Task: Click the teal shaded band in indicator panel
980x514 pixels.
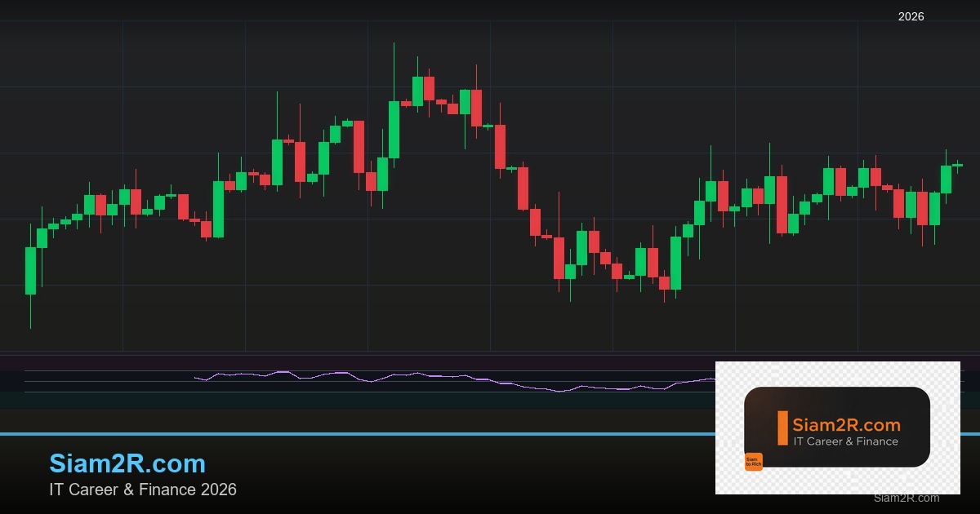Action: (327, 400)
